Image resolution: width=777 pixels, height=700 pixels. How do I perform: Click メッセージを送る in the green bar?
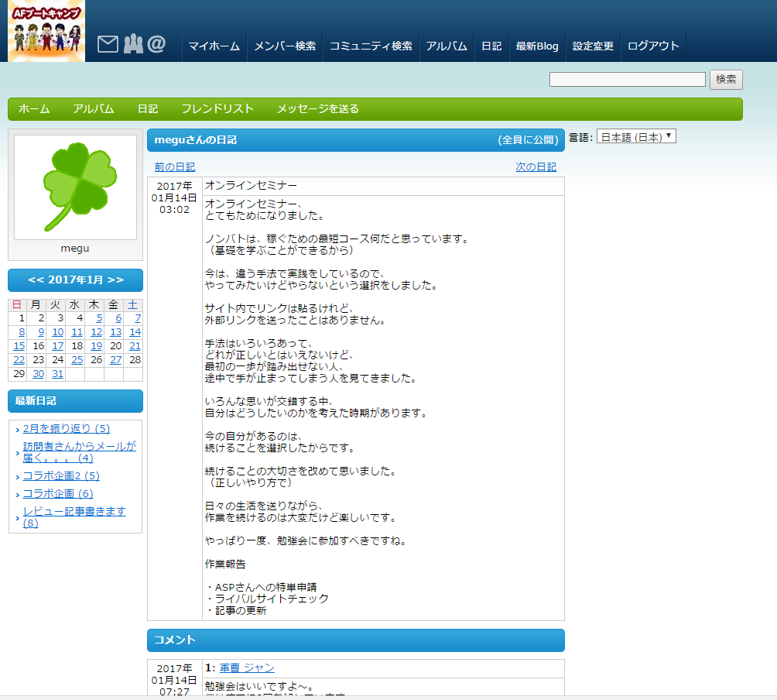tap(317, 109)
